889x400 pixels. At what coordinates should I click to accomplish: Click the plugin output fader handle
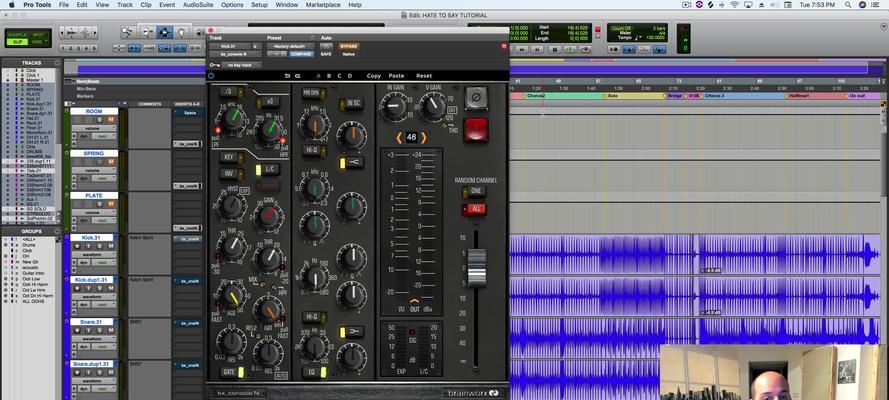476,267
